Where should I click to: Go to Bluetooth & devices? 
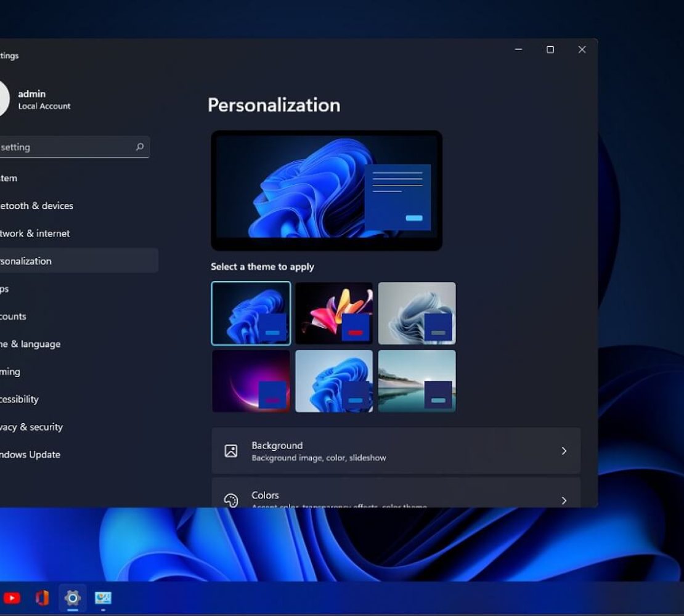pos(36,206)
